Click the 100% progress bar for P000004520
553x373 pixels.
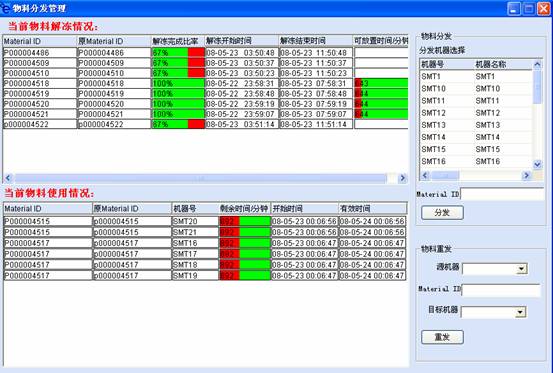(x=178, y=104)
